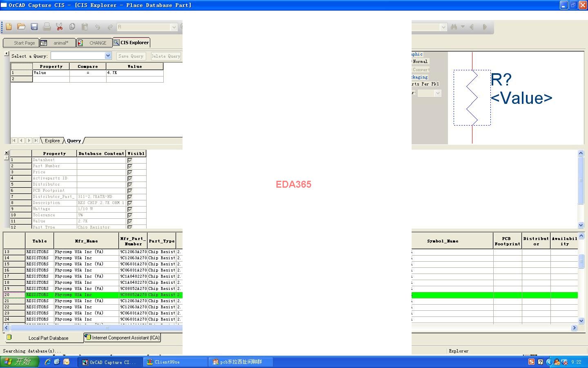The image size is (588, 368).
Task: Toggle Visible checkbox for PCB Footprint
Action: pyautogui.click(x=130, y=191)
